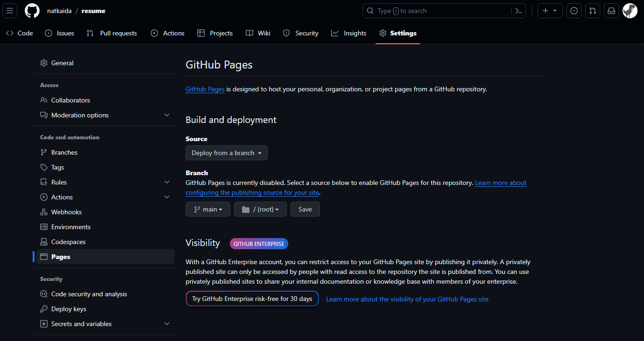644x341 pixels.
Task: Click the GITHUB ENTERPRISE badge
Action: (259, 244)
